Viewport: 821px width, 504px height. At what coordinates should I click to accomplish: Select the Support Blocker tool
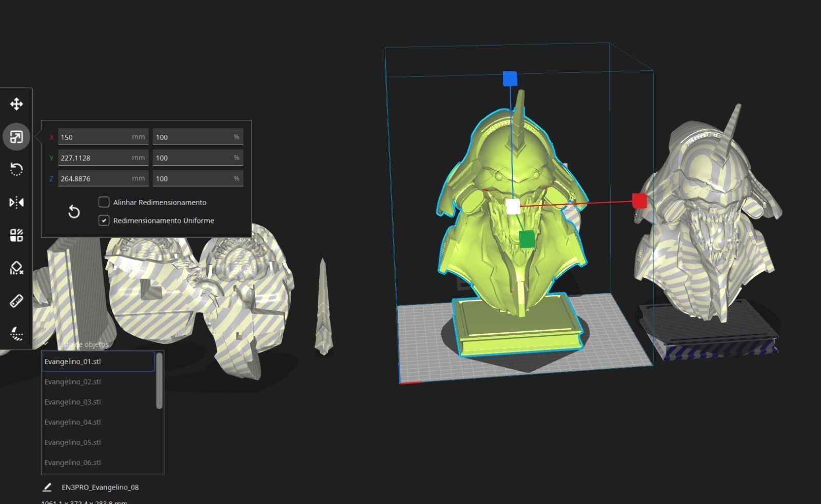coord(16,268)
